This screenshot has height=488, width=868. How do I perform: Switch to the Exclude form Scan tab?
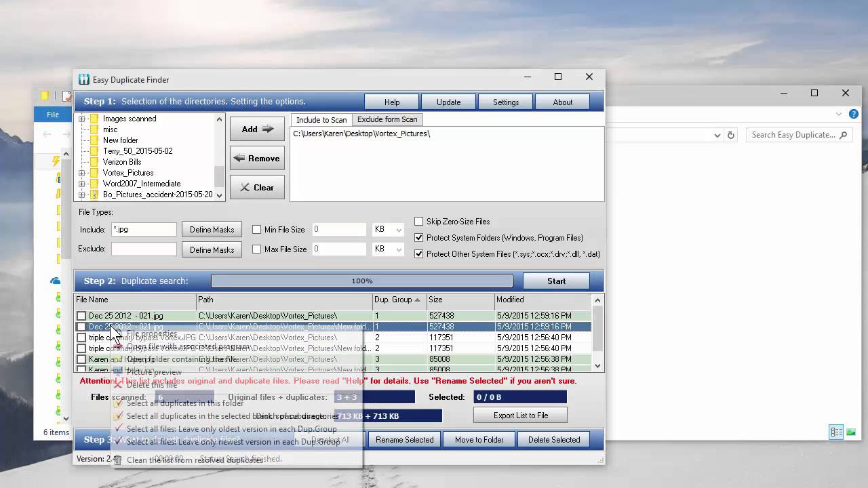[x=387, y=119]
